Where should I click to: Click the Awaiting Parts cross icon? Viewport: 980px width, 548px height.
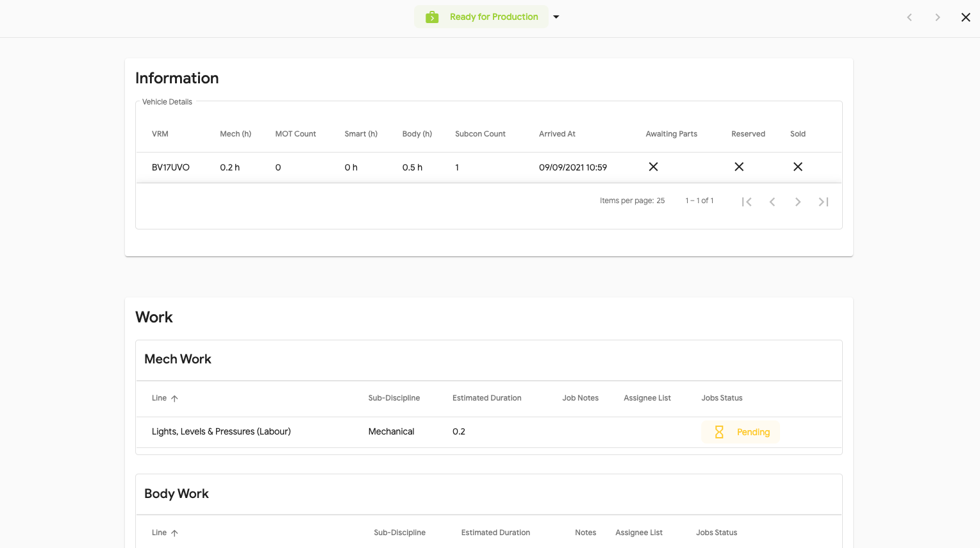[x=653, y=167]
